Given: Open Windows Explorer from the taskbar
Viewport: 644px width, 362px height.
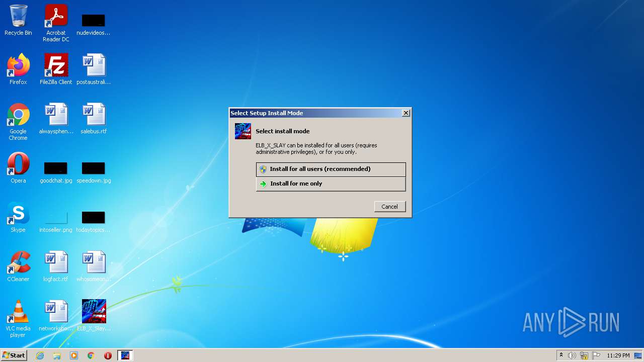Looking at the screenshot, I should (x=57, y=355).
